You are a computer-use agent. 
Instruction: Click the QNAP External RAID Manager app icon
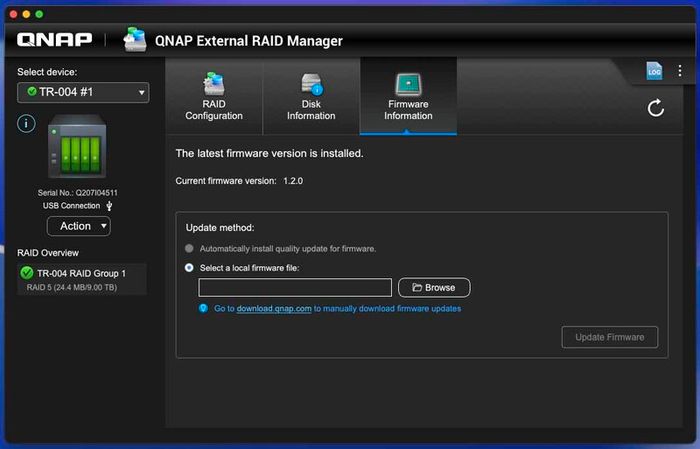point(135,39)
